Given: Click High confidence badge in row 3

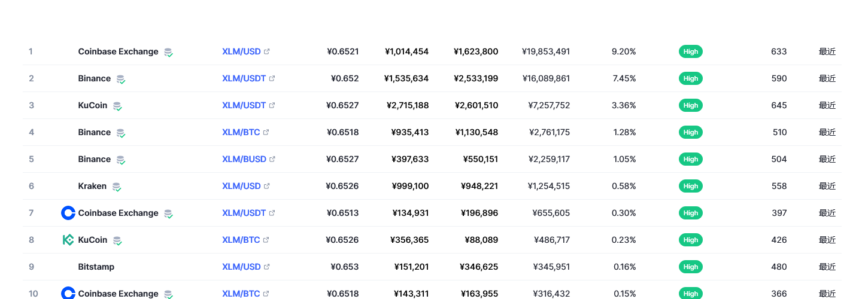Looking at the screenshot, I should [691, 105].
